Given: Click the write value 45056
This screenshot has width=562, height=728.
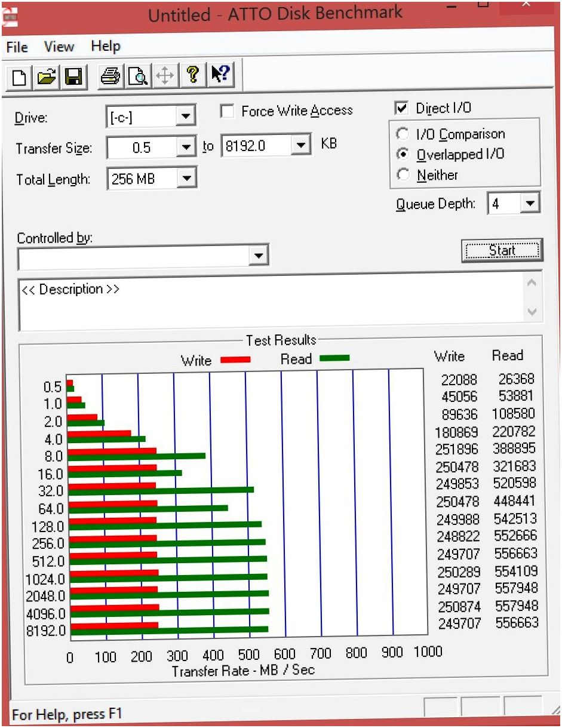Looking at the screenshot, I should coord(458,397).
